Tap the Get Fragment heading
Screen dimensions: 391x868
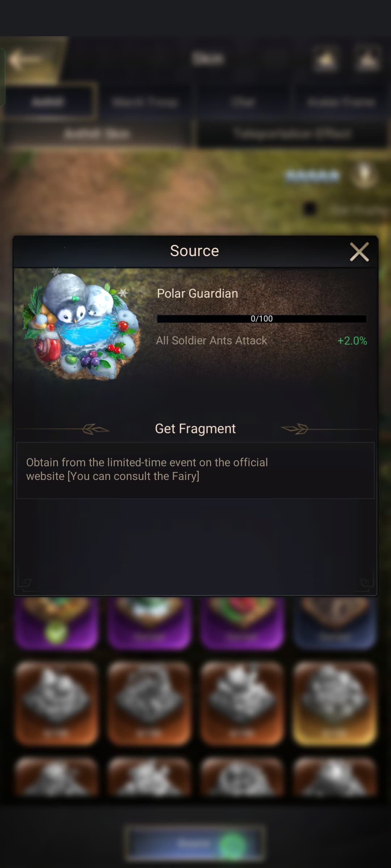point(195,429)
